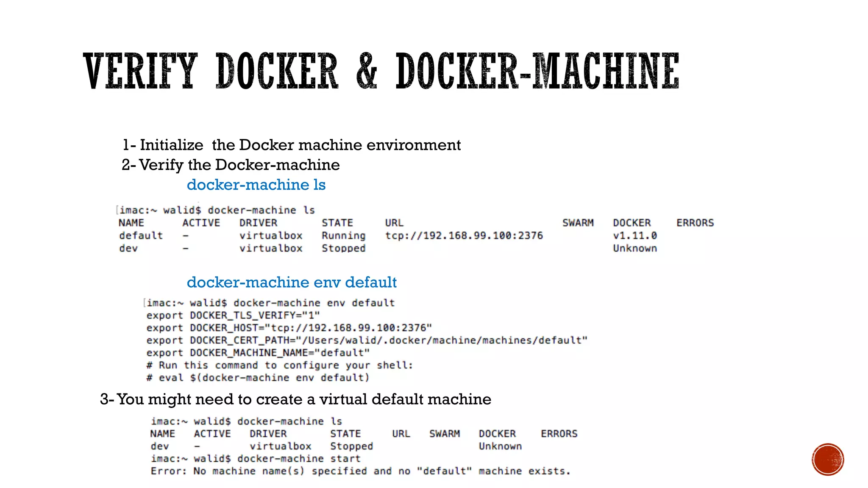
Task: Click the comment "# Run this command to configure your shell:"
Action: (280, 366)
